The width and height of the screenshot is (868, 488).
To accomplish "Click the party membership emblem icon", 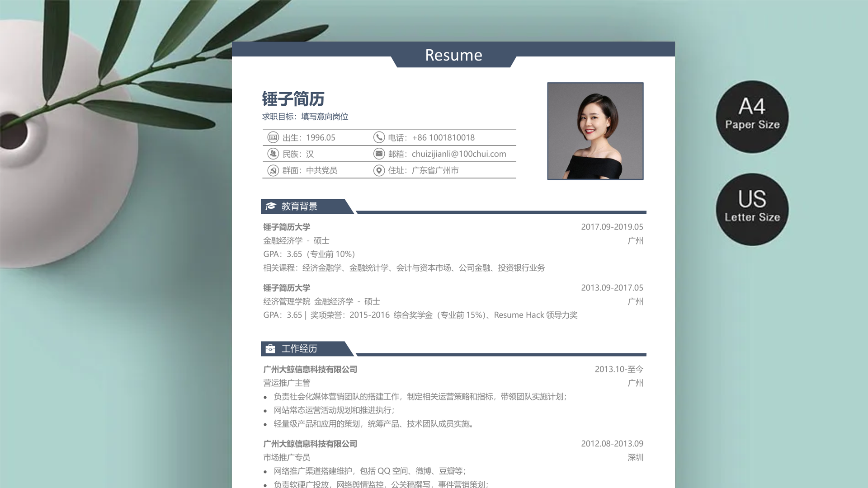I will (x=273, y=170).
